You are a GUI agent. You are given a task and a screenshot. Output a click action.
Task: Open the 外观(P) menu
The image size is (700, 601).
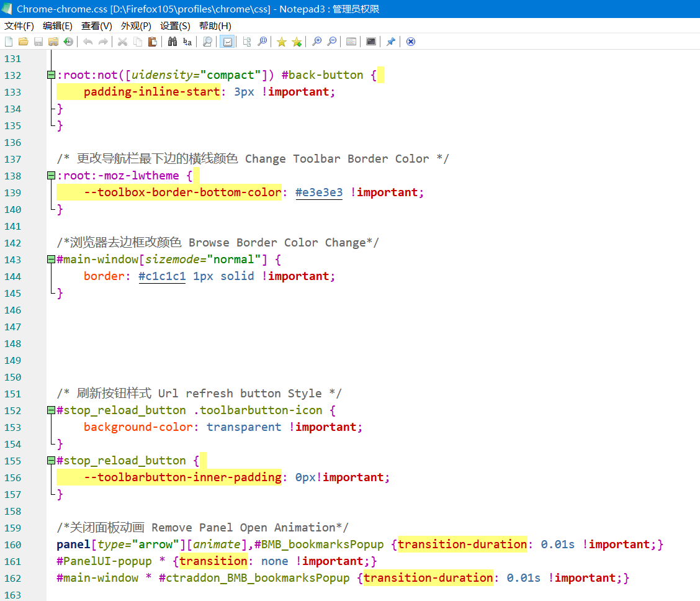coord(136,26)
